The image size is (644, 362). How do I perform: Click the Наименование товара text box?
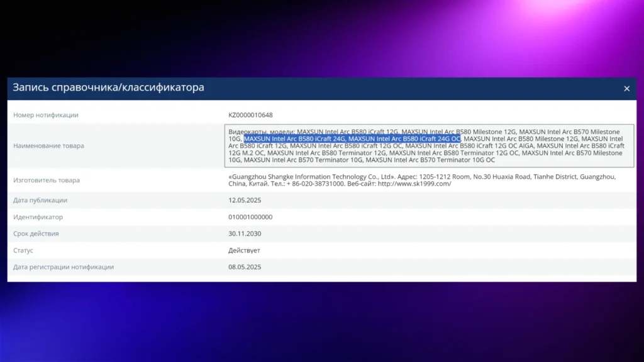click(429, 145)
